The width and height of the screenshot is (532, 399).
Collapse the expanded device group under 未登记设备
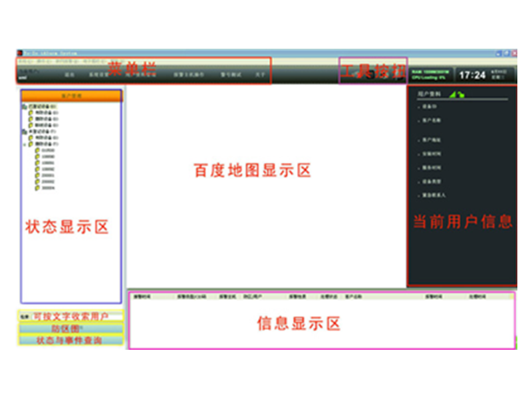pos(25,144)
